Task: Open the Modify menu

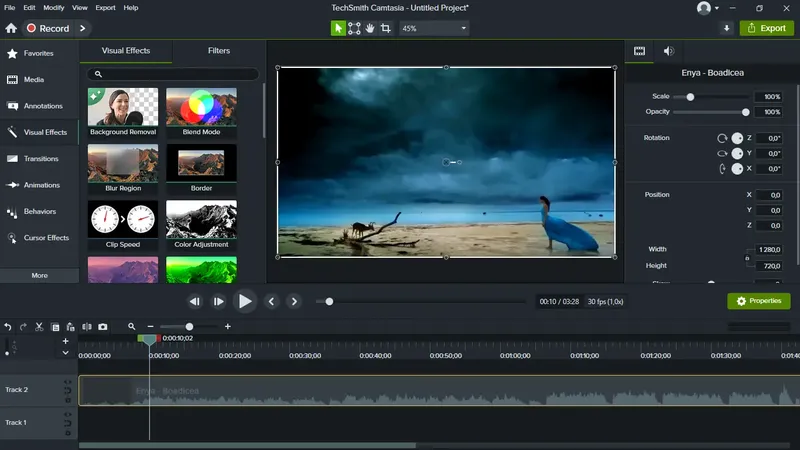Action: 54,7
